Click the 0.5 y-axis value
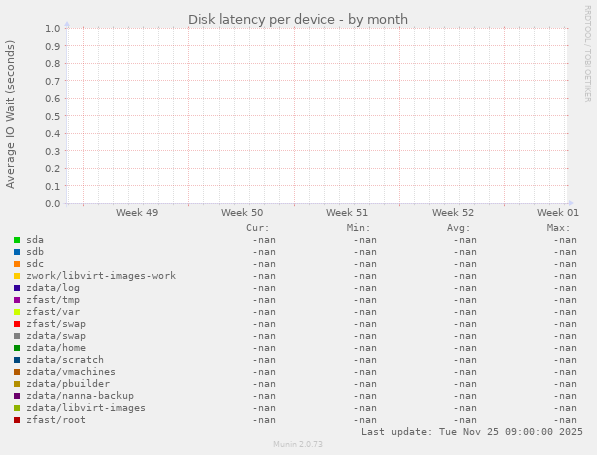Screen dimensions: 597x455 53,116
